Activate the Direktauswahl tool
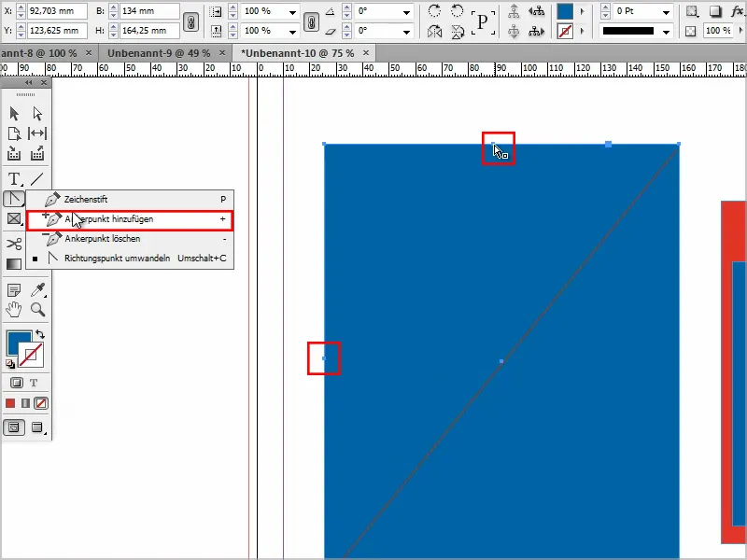Screen dimensions: 747x560 pyautogui.click(x=38, y=111)
